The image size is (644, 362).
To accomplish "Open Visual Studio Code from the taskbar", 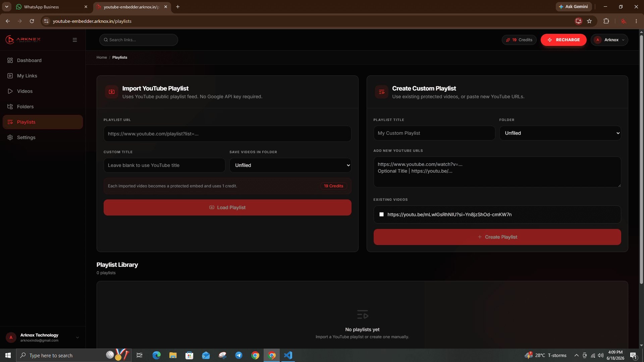I will click(288, 355).
